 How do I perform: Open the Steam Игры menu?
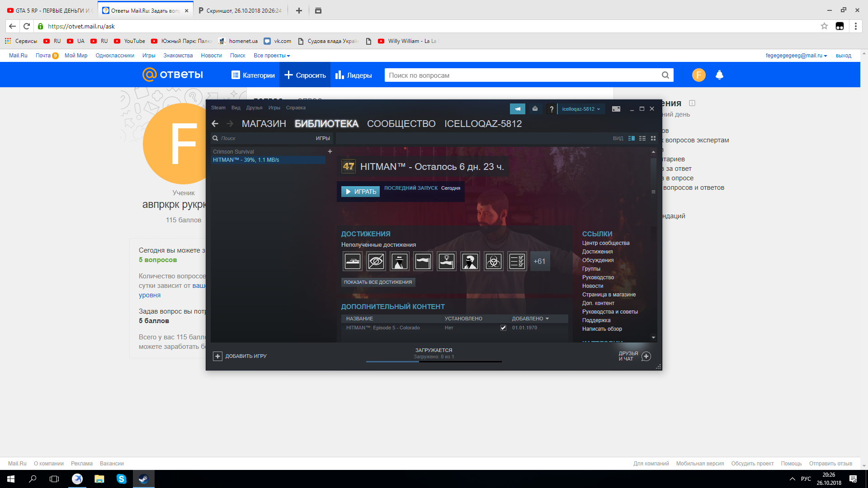pos(275,108)
